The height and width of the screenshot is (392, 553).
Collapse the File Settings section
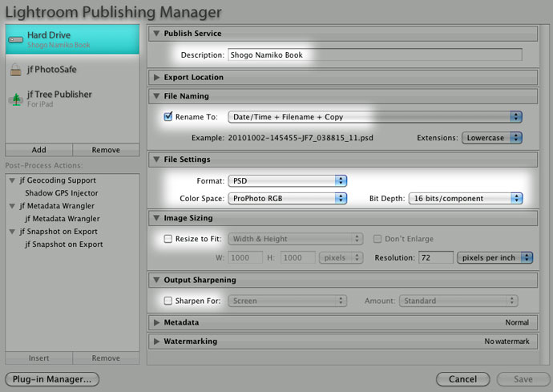click(x=156, y=160)
